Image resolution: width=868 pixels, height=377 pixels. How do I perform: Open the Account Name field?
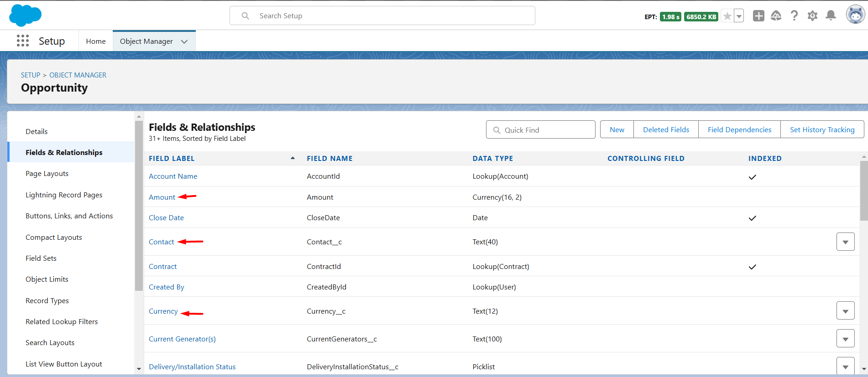[173, 176]
